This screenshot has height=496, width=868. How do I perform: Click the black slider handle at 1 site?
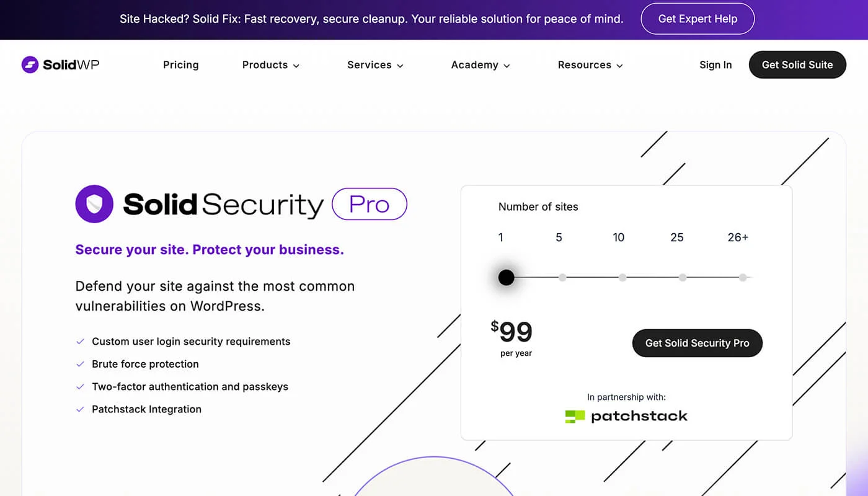coord(507,277)
